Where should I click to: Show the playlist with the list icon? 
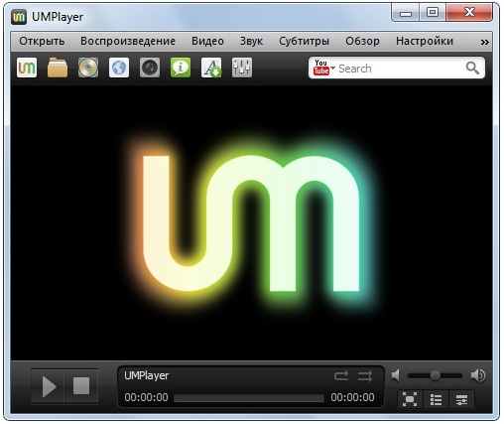(436, 399)
